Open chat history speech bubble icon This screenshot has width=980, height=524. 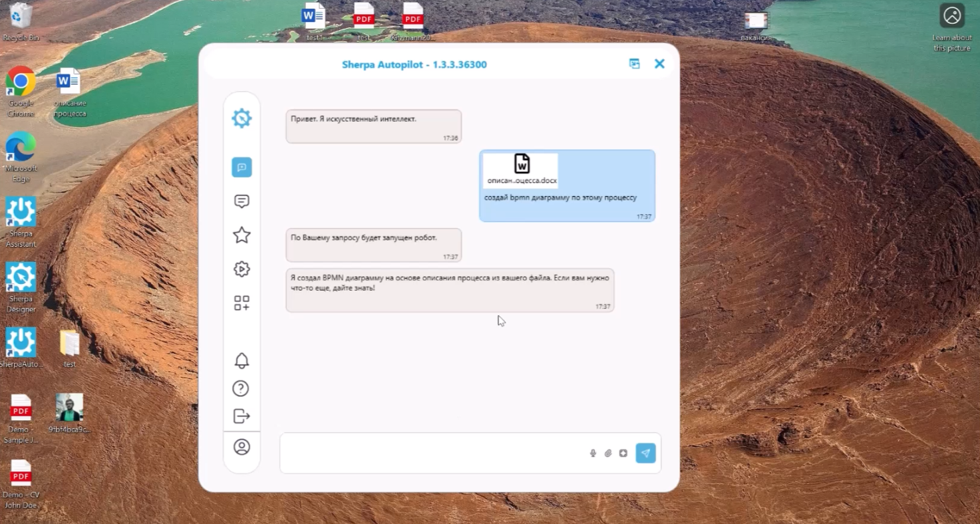242,201
